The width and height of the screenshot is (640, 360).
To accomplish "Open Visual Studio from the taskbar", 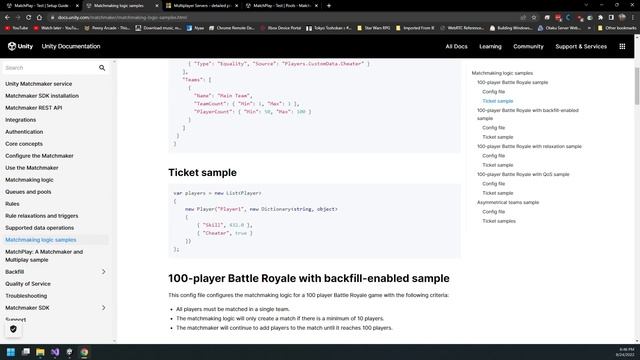I will 55,352.
